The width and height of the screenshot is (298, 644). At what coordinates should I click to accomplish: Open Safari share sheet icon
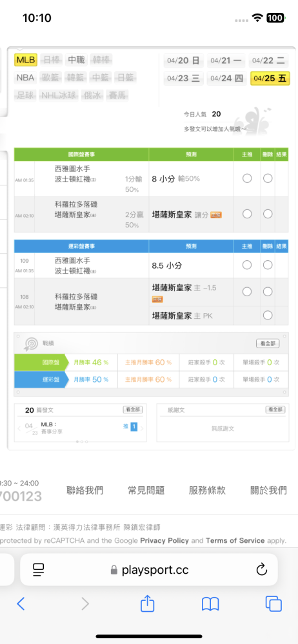click(x=147, y=603)
